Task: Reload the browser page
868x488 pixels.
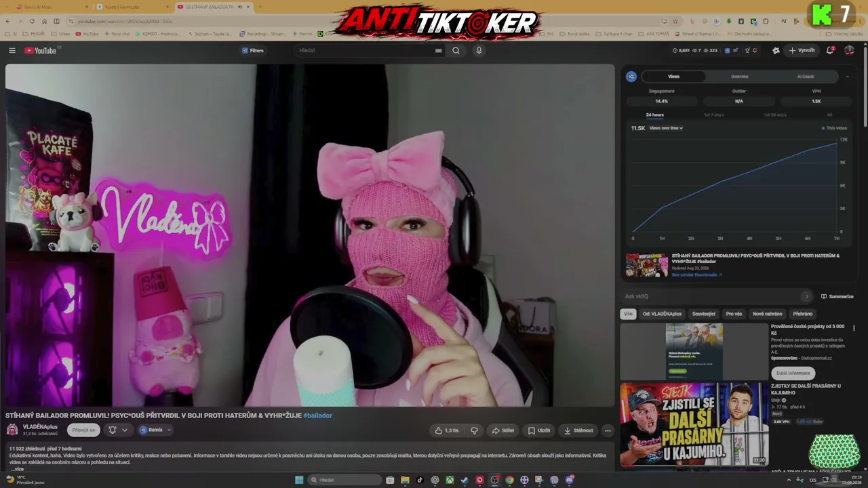Action: pyautogui.click(x=32, y=21)
